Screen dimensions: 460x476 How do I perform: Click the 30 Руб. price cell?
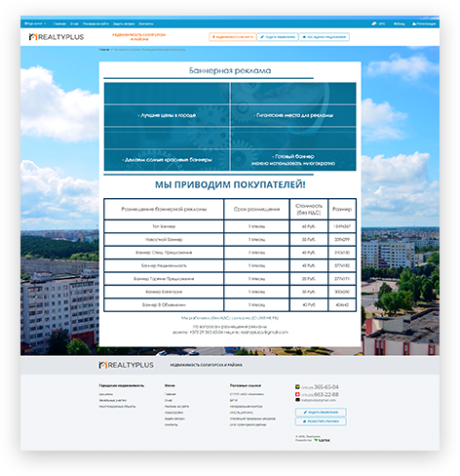click(x=309, y=292)
